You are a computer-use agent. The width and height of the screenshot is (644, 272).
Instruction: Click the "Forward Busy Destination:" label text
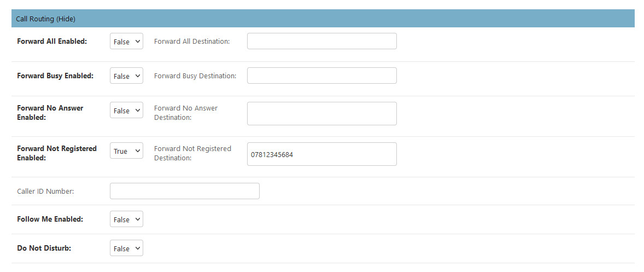[x=195, y=76]
